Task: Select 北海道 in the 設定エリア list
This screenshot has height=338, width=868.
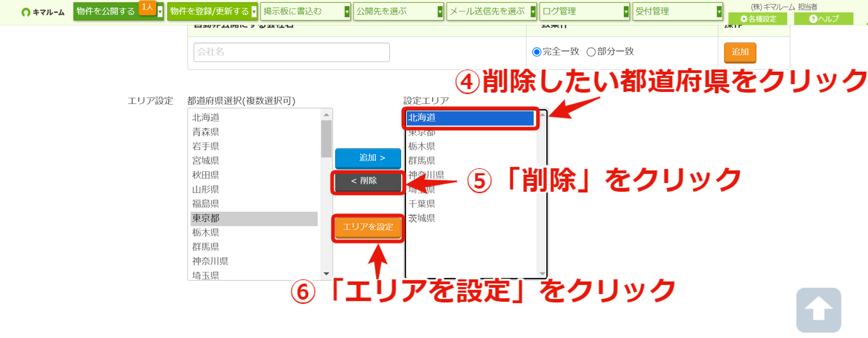Action: 470,118
